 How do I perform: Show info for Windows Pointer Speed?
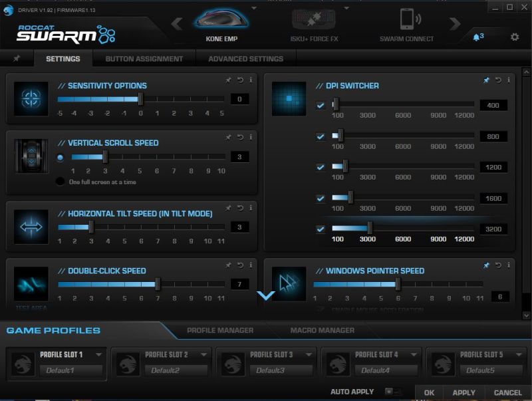point(509,265)
